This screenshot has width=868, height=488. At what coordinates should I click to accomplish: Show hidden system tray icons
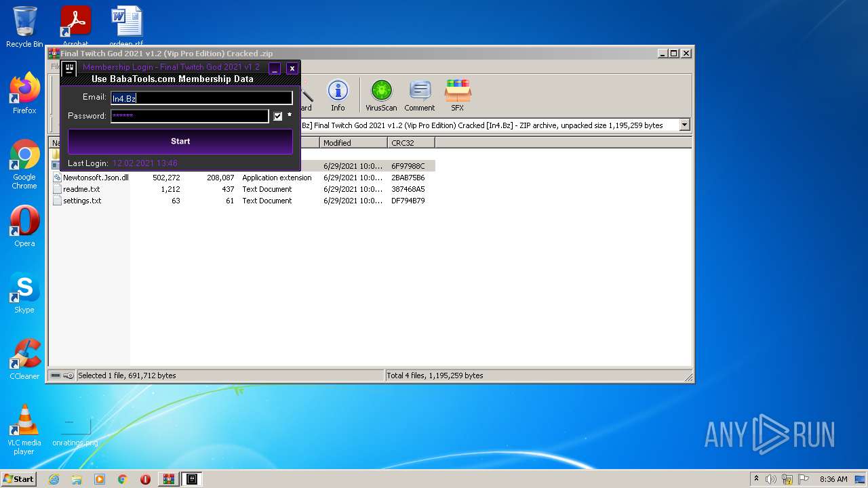[756, 479]
